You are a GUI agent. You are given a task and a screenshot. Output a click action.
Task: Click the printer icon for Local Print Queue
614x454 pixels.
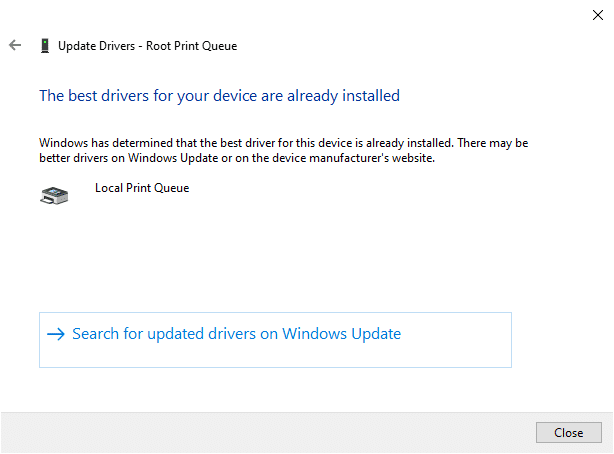click(x=54, y=195)
